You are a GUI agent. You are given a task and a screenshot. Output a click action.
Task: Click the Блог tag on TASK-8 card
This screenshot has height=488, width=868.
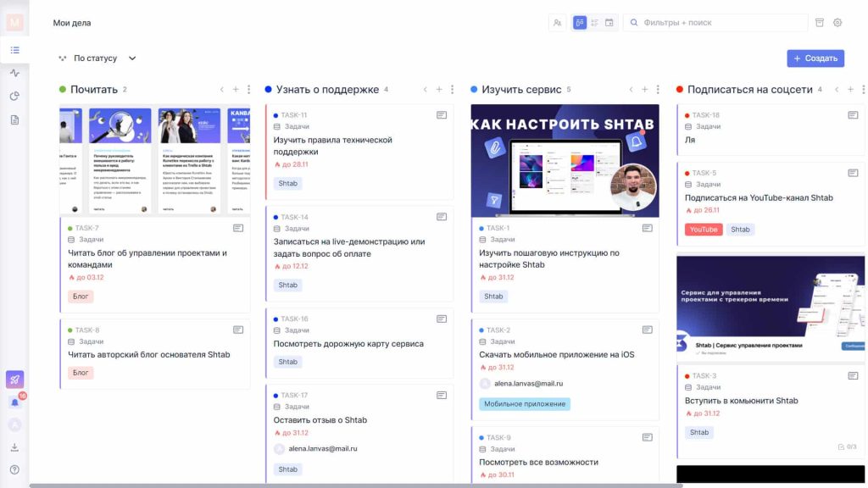(81, 373)
